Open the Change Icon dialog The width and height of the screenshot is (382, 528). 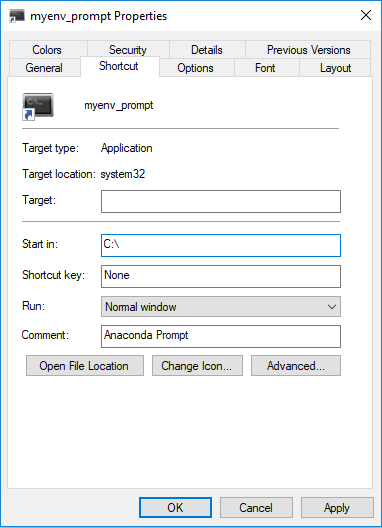point(197,366)
